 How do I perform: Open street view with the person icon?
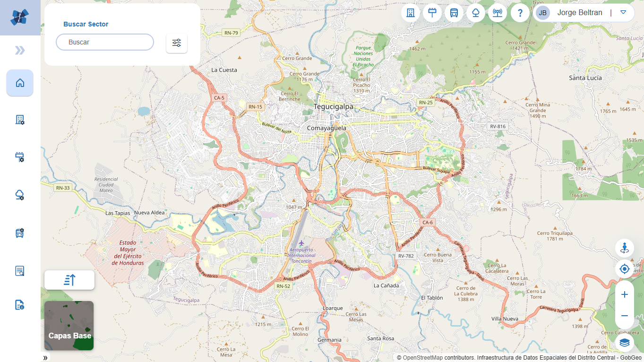(x=624, y=248)
